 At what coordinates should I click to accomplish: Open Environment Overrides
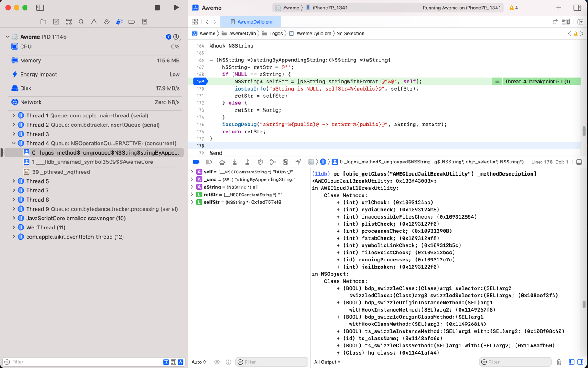click(x=286, y=162)
